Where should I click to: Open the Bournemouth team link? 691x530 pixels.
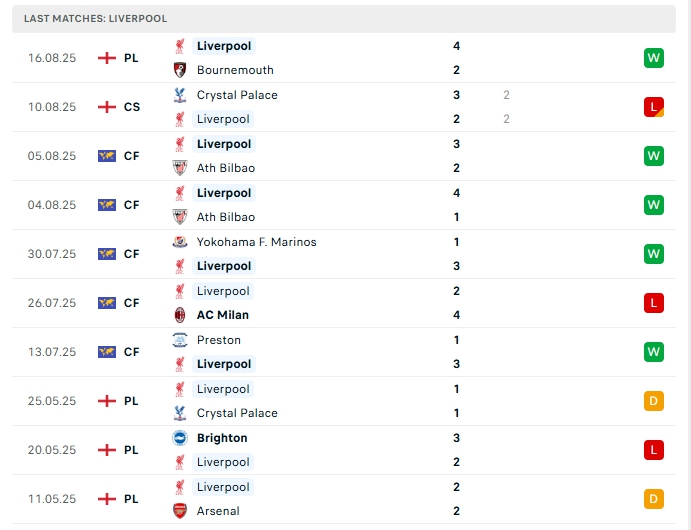[235, 70]
